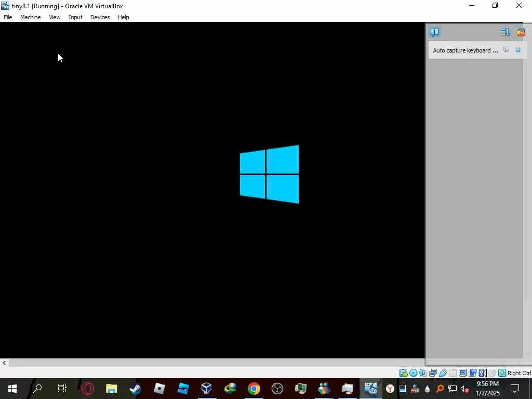Dismiss the Auto capture keyboard notification
The width and height of the screenshot is (532, 399).
518,50
